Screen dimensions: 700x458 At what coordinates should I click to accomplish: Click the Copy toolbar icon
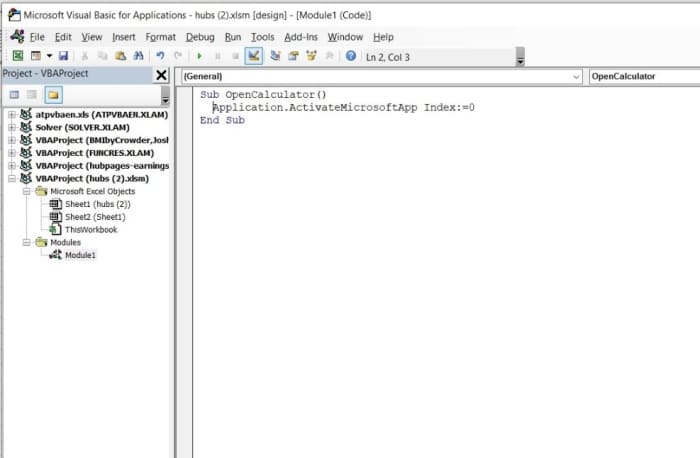point(103,56)
